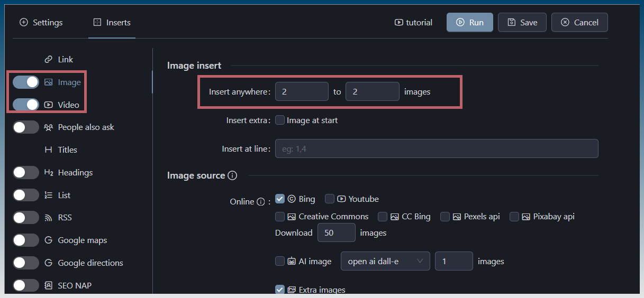Switch to the Settings tab

[41, 23]
